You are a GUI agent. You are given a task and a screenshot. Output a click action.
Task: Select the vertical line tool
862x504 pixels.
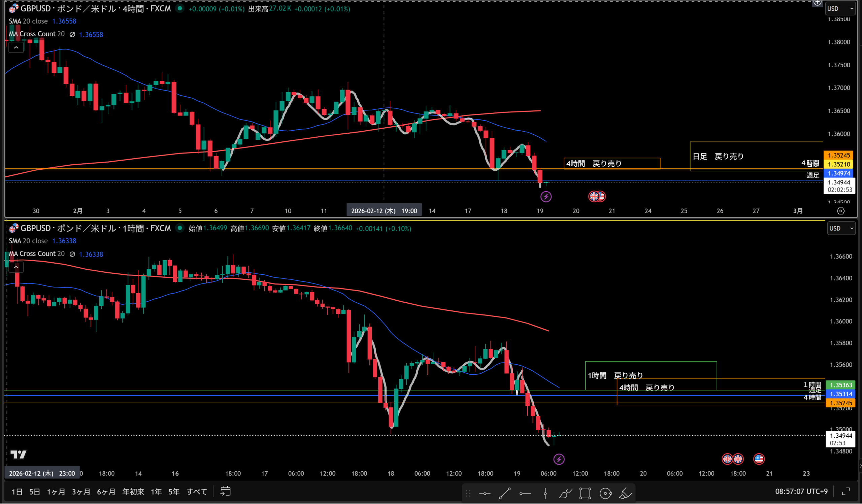click(x=545, y=494)
